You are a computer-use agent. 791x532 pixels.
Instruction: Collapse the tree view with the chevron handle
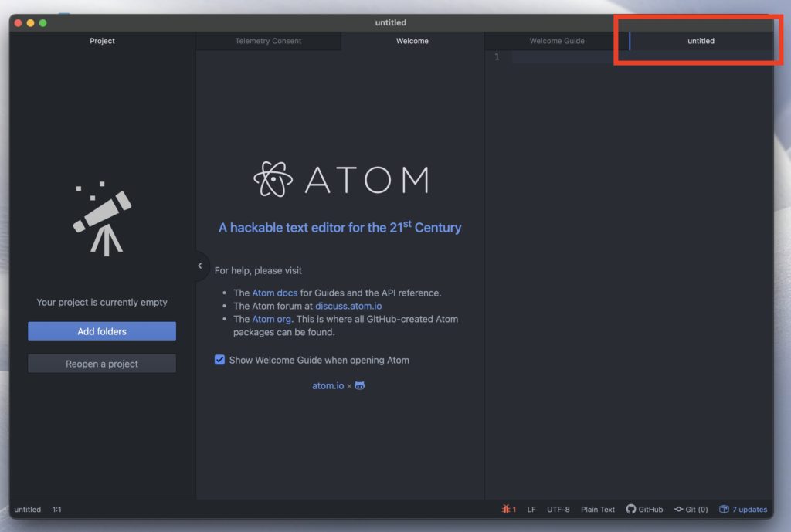pyautogui.click(x=201, y=266)
